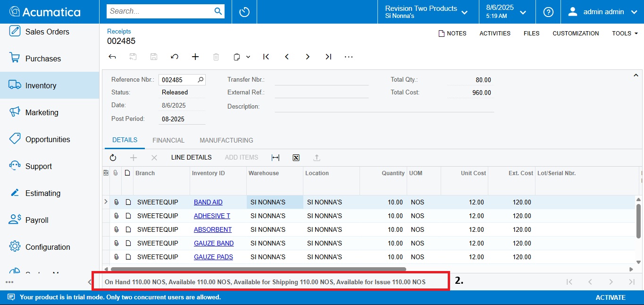Click the undo changes icon in toolbar
Screen dimensions: 644x305
point(175,57)
